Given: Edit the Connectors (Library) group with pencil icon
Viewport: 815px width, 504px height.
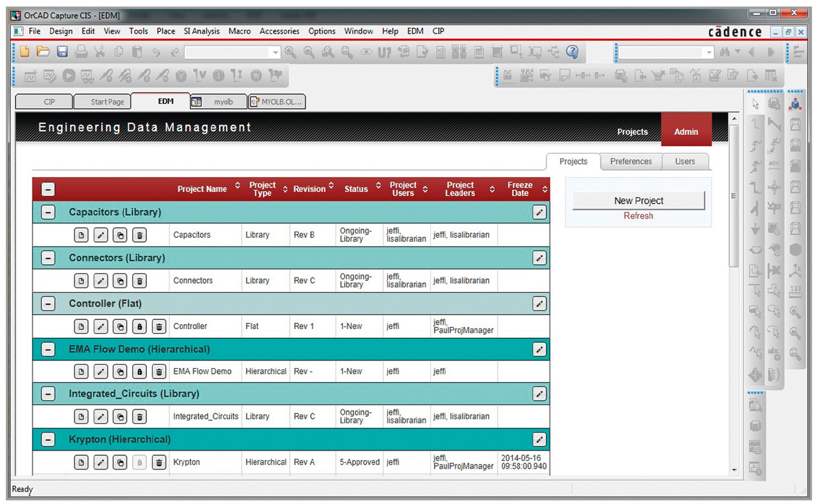Looking at the screenshot, I should 539,258.
